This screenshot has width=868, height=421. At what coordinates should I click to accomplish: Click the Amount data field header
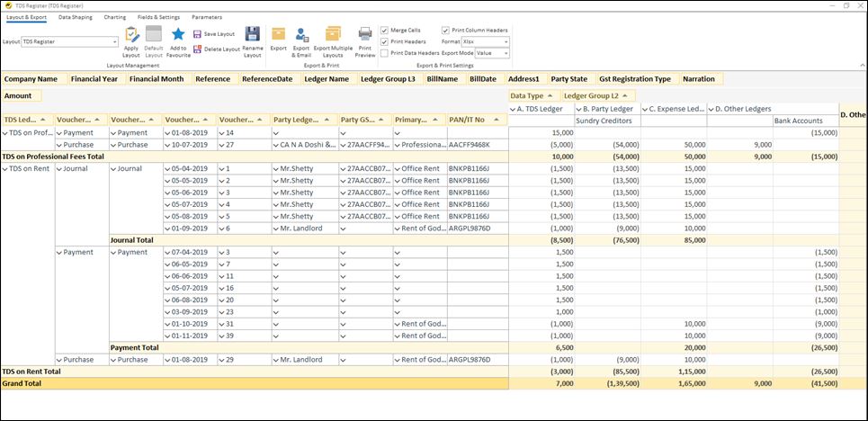[21, 96]
